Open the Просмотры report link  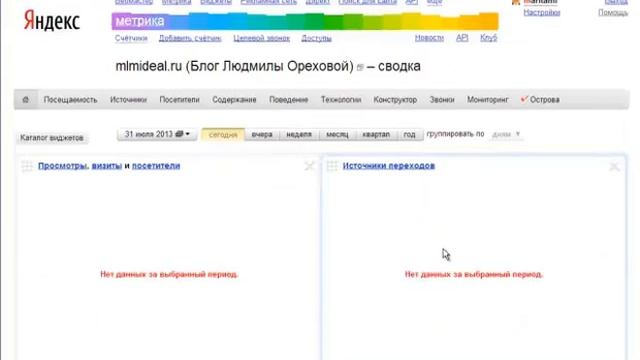62,166
